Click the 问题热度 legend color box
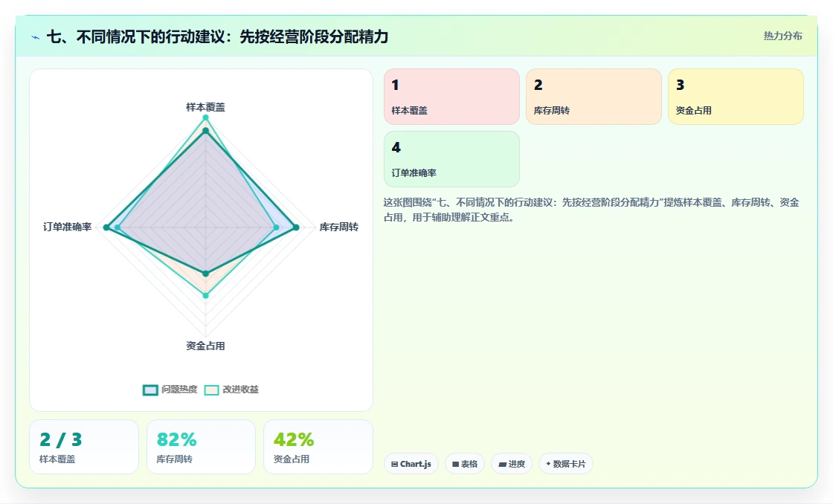The image size is (833, 504). (x=150, y=390)
